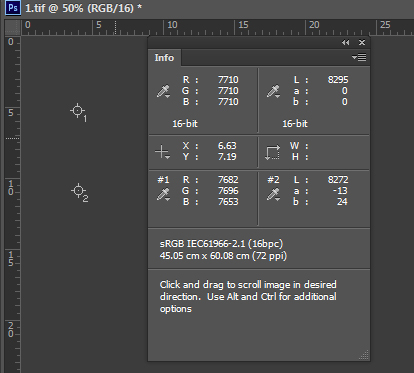Open the Lab readout eyedropper options
414x373 pixels.
tap(273, 91)
